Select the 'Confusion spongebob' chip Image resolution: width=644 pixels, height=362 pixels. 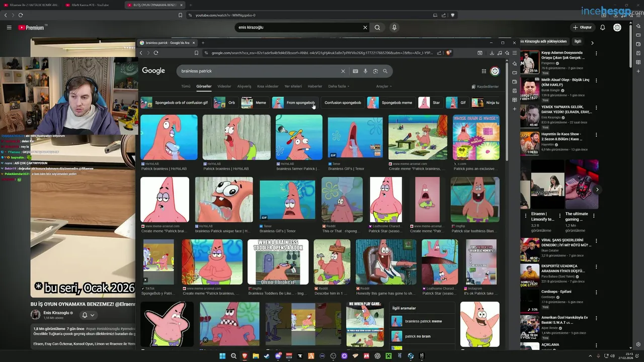pos(343,103)
